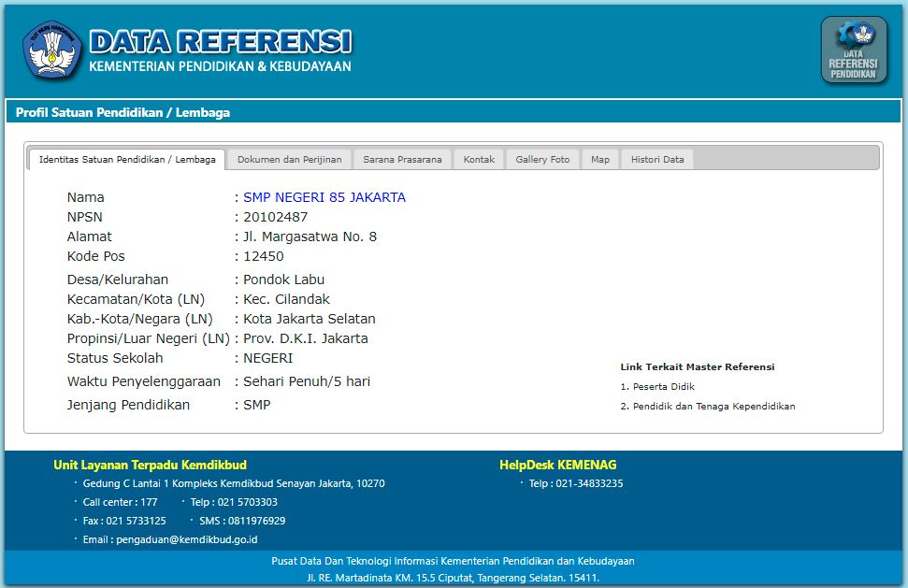
Task: Click the pengaduan@kemdikbud.go.id email address
Action: tap(187, 539)
